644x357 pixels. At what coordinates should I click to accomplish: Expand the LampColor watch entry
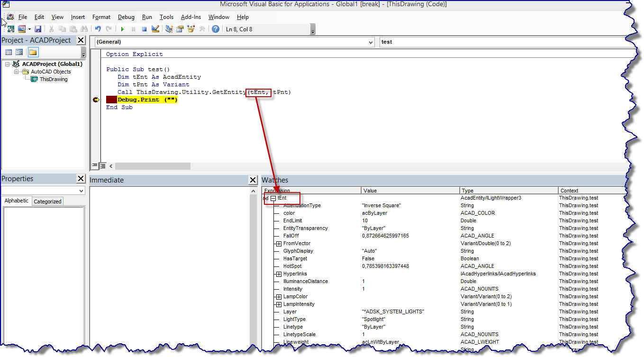(279, 296)
